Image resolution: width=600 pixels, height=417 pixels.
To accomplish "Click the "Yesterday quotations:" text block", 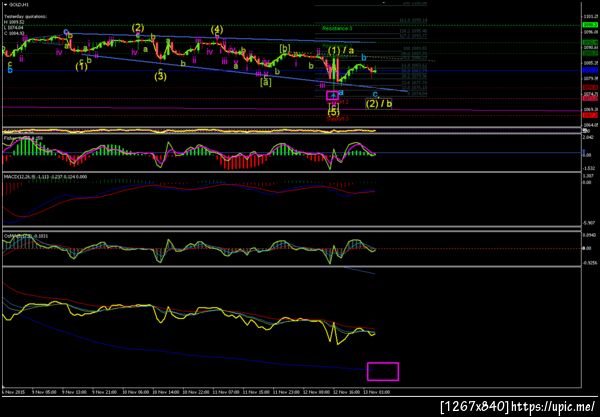I will click(25, 17).
